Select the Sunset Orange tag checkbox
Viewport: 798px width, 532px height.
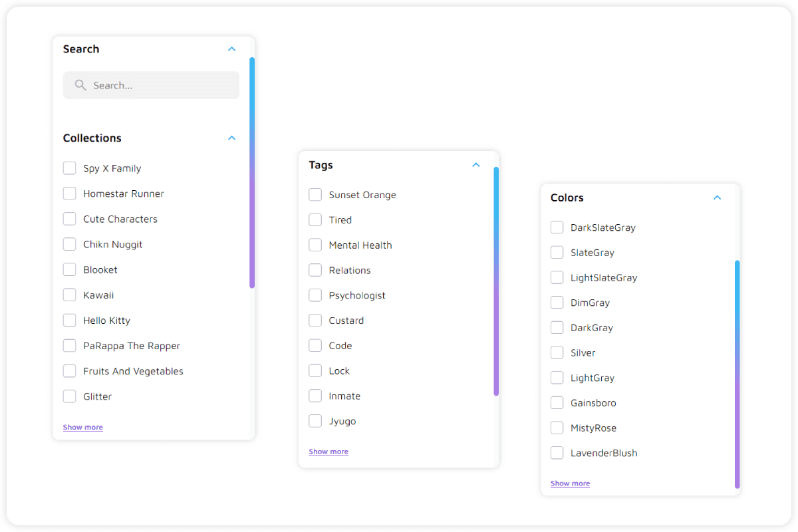(315, 195)
